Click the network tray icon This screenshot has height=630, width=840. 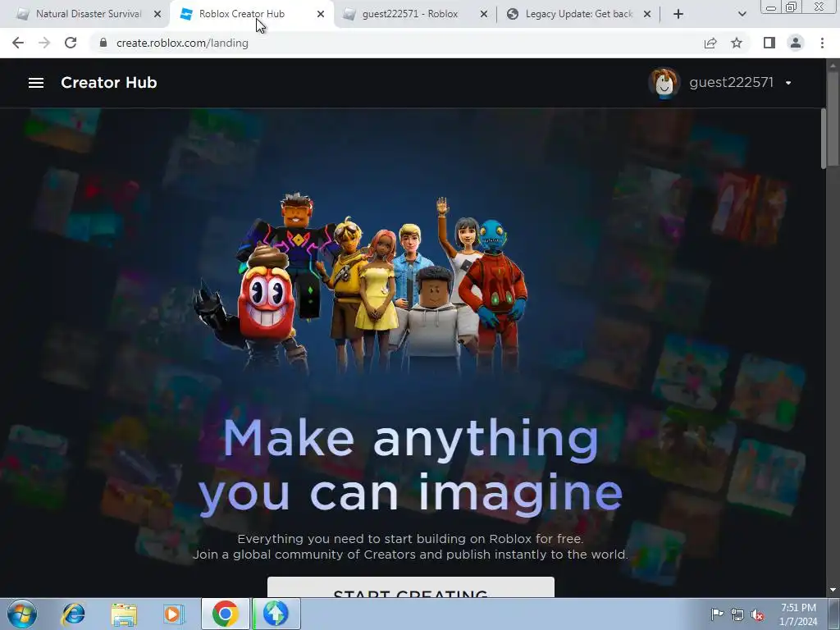click(737, 615)
